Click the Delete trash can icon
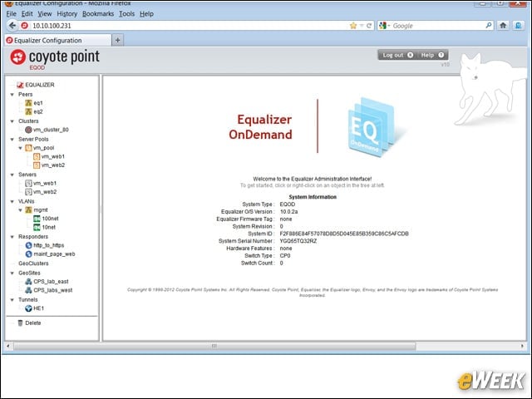 [x=20, y=323]
